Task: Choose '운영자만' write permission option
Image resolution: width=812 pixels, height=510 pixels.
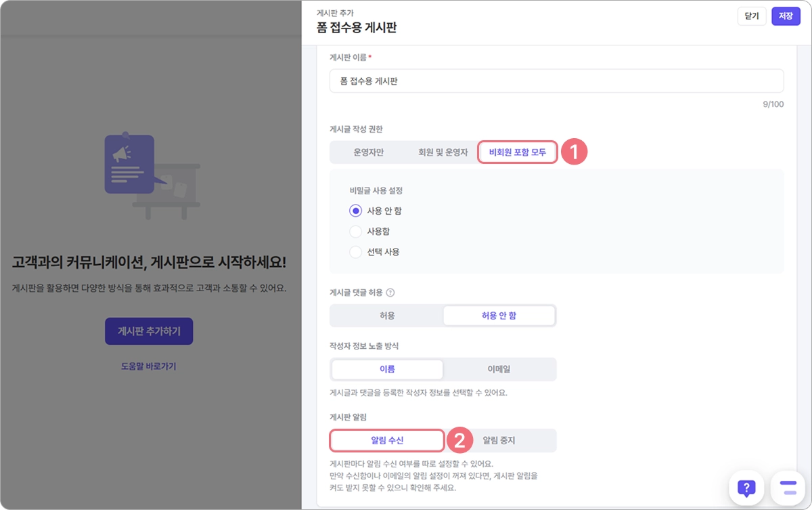Action: point(369,152)
